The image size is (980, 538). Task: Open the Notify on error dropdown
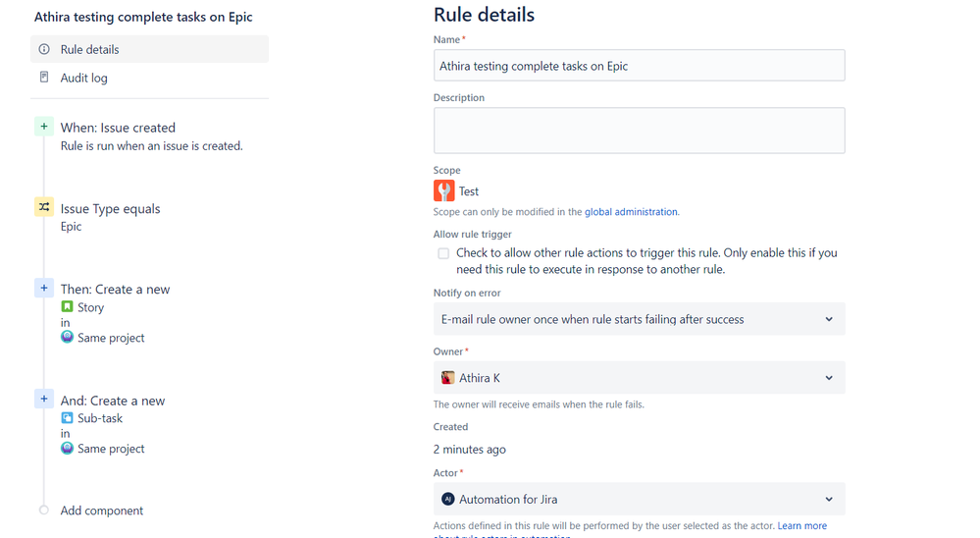coord(639,319)
